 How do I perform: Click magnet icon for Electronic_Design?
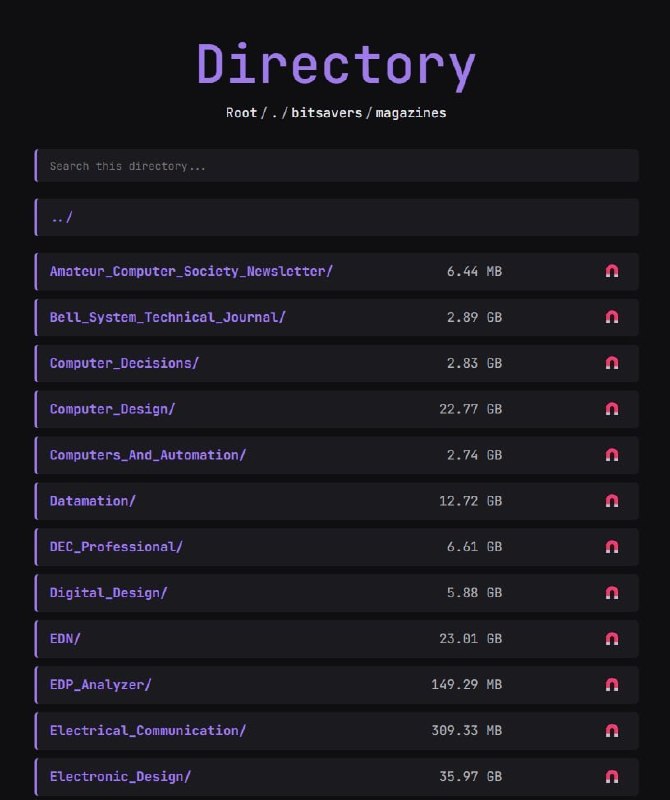pyautogui.click(x=612, y=776)
